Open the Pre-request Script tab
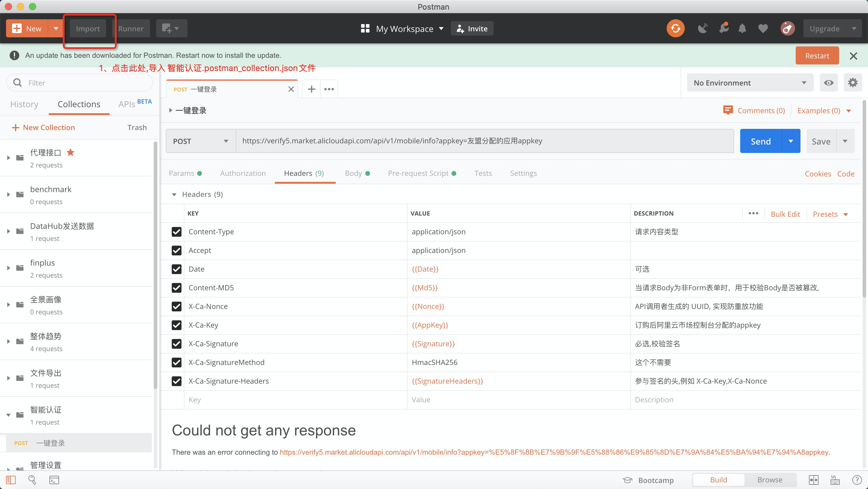The height and width of the screenshot is (489, 868). (422, 173)
